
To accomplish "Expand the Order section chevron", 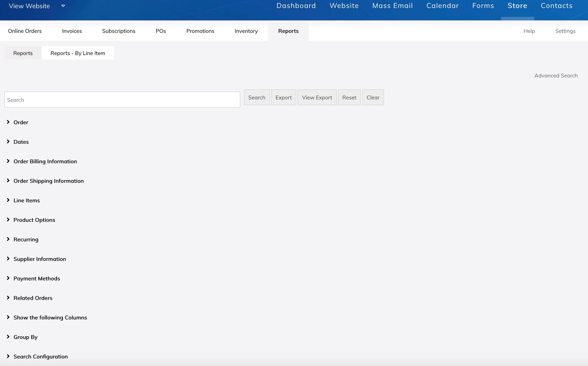I will (x=8, y=122).
